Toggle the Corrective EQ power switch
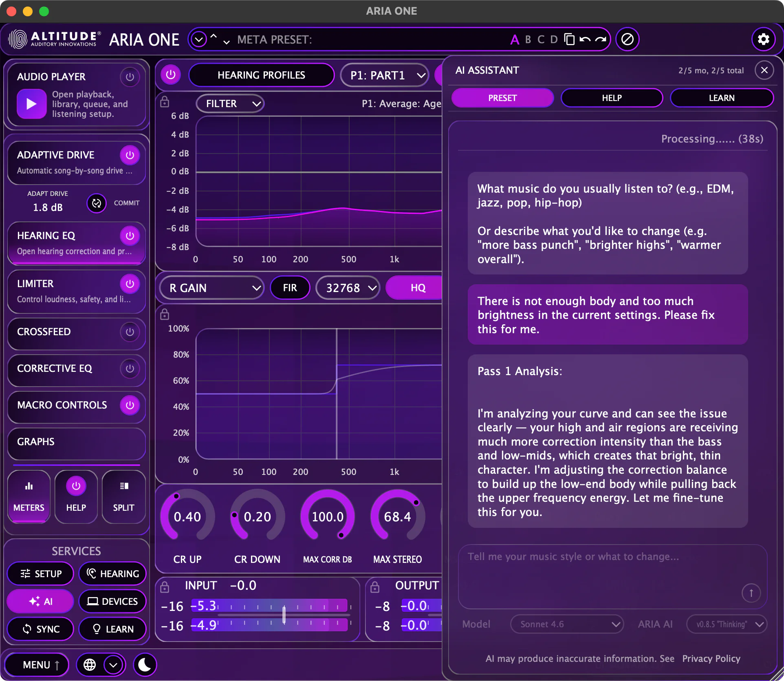 click(130, 368)
